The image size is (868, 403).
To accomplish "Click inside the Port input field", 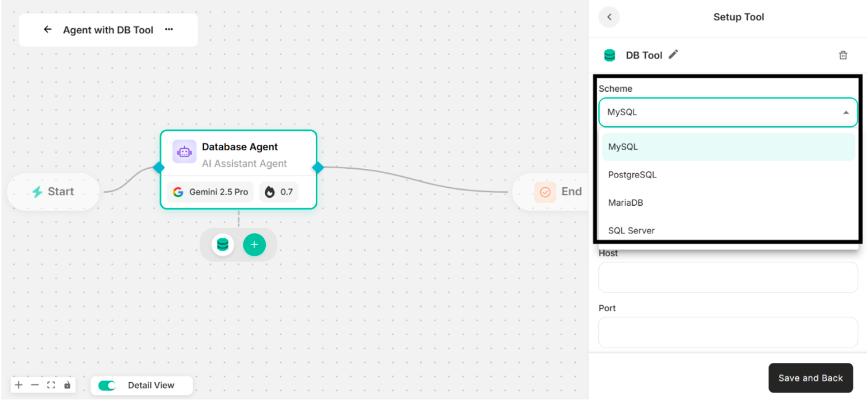I will 728,332.
